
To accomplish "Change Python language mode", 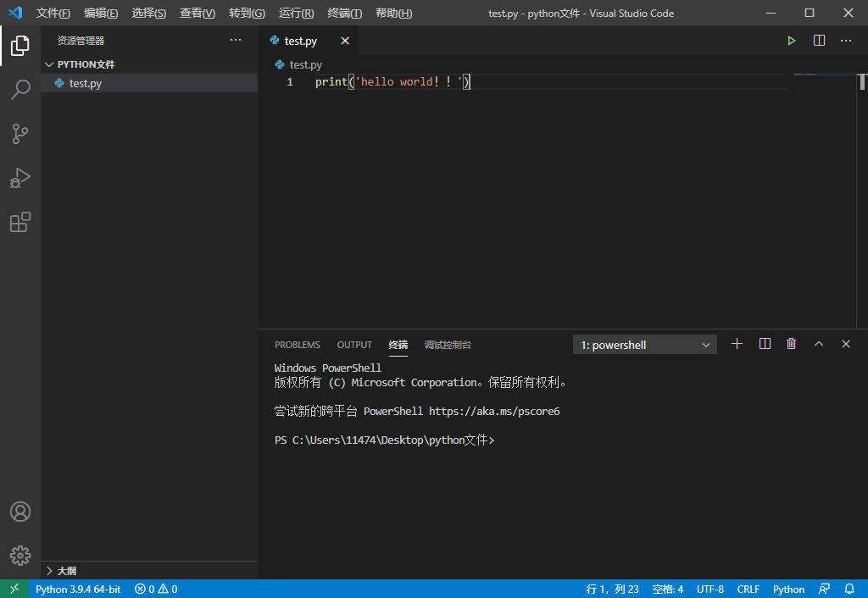I will (x=789, y=590).
